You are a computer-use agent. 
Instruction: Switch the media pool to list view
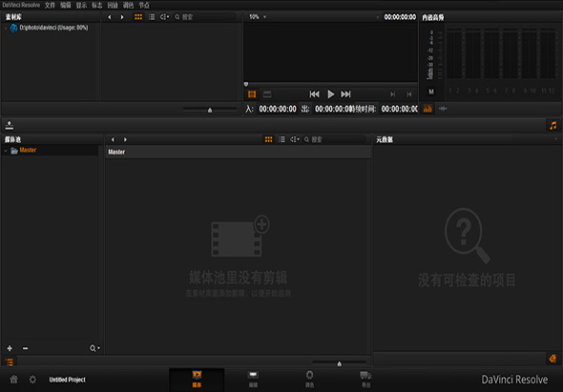click(x=281, y=139)
